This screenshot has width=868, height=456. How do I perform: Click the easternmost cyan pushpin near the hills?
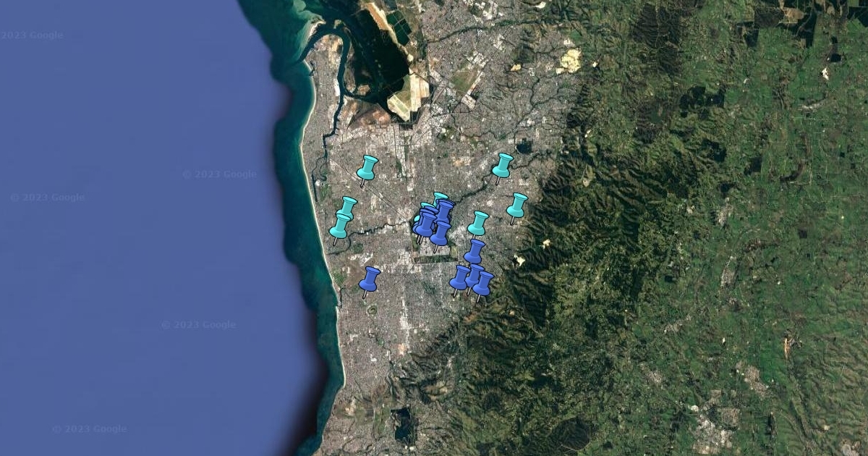point(516,205)
